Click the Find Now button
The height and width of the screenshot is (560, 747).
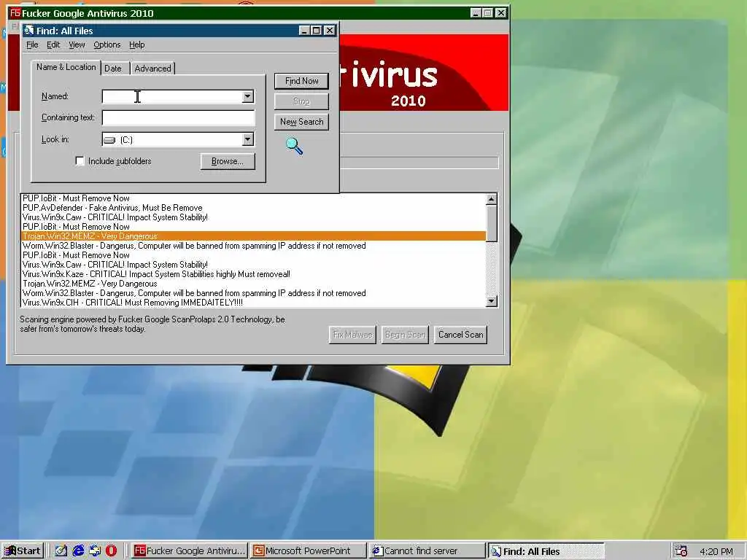pyautogui.click(x=301, y=81)
